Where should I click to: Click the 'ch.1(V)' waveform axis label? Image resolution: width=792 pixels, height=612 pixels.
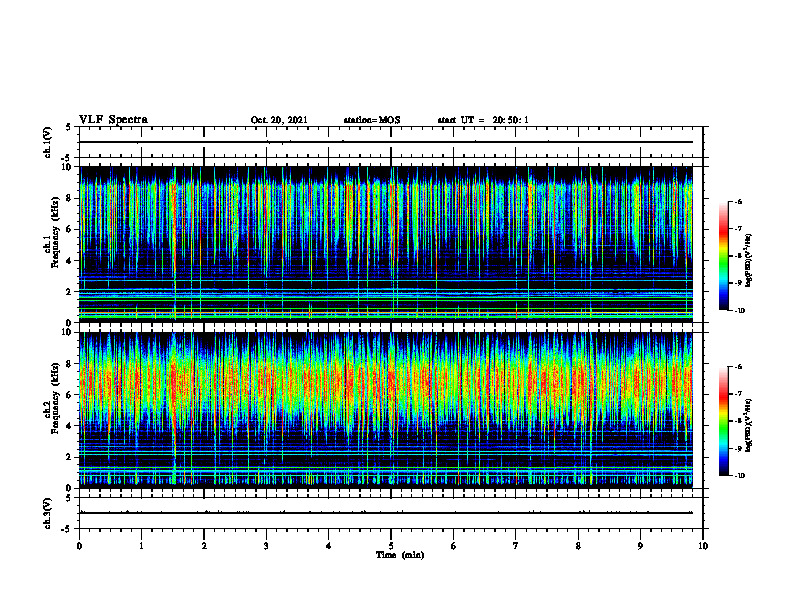coord(47,142)
